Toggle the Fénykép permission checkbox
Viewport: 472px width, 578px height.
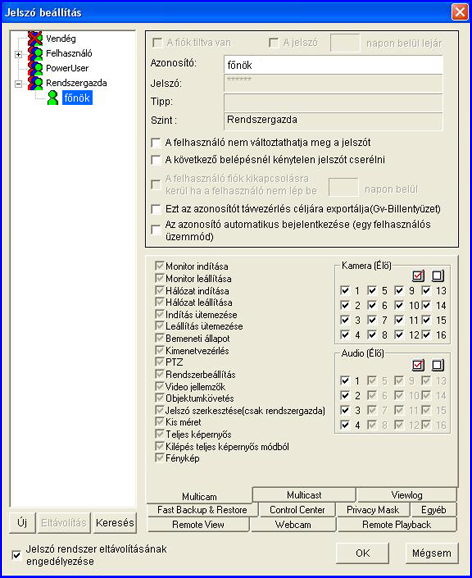[x=159, y=458]
